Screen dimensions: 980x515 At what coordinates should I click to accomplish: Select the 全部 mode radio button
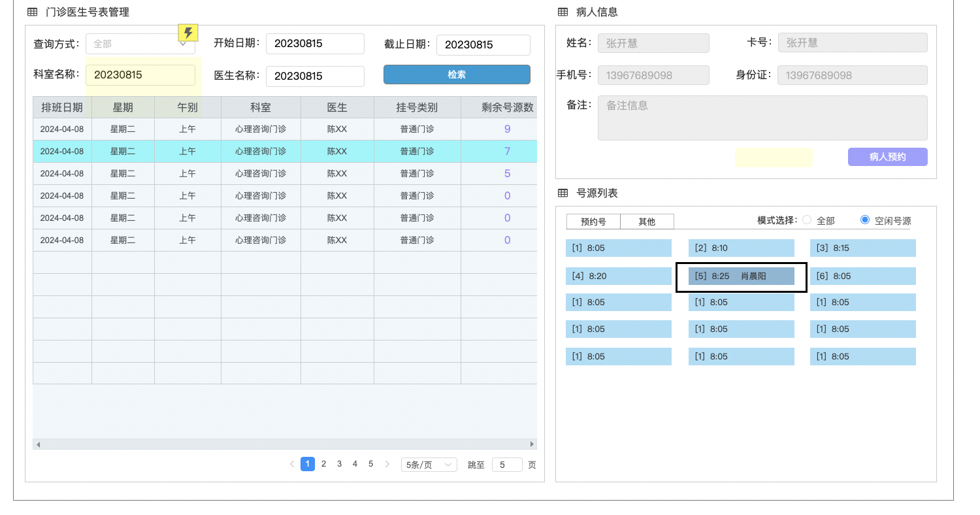tap(807, 220)
